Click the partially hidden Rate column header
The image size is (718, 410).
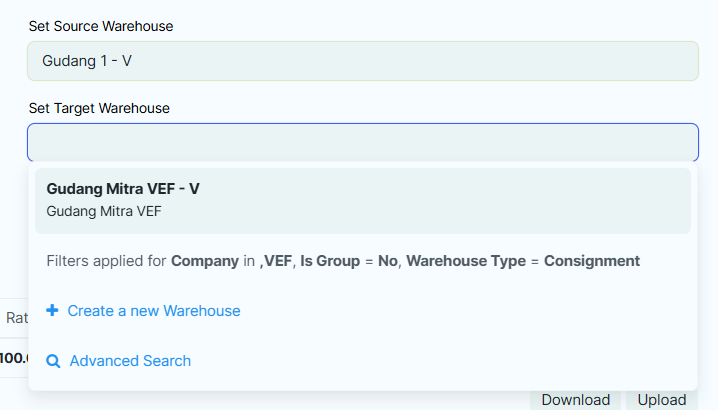pos(16,318)
